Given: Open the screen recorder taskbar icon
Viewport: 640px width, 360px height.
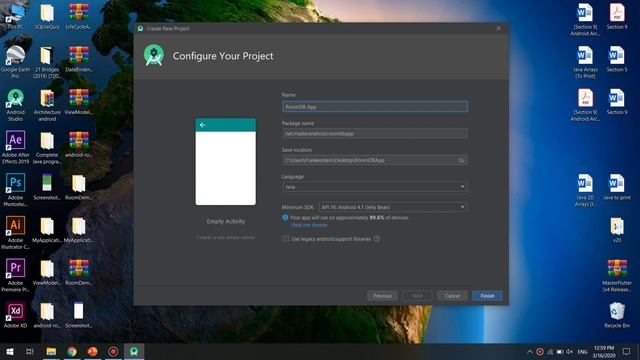Looking at the screenshot, I should [x=113, y=351].
